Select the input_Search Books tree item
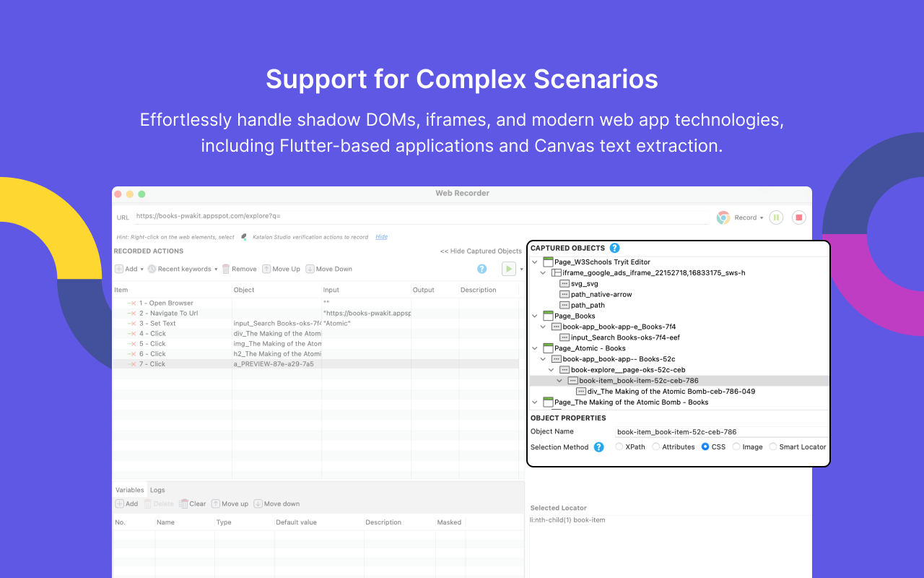This screenshot has width=924, height=578. (625, 337)
